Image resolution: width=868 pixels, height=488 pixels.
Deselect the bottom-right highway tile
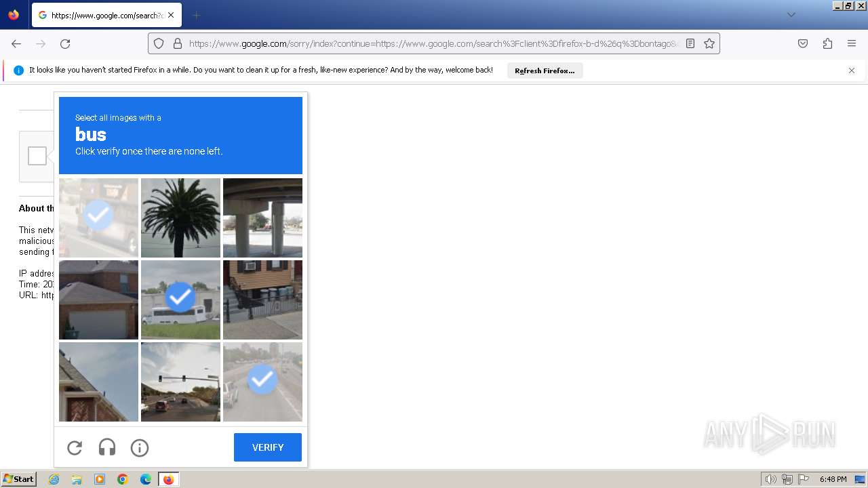point(262,382)
